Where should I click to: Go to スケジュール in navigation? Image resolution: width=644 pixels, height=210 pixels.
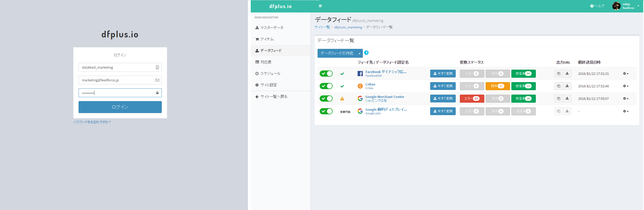270,74
